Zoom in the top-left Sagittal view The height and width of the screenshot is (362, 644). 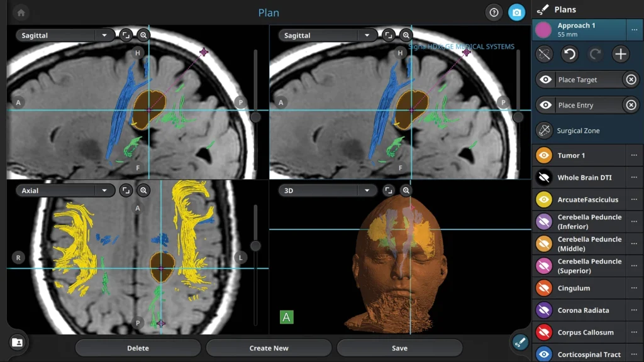[x=143, y=35]
